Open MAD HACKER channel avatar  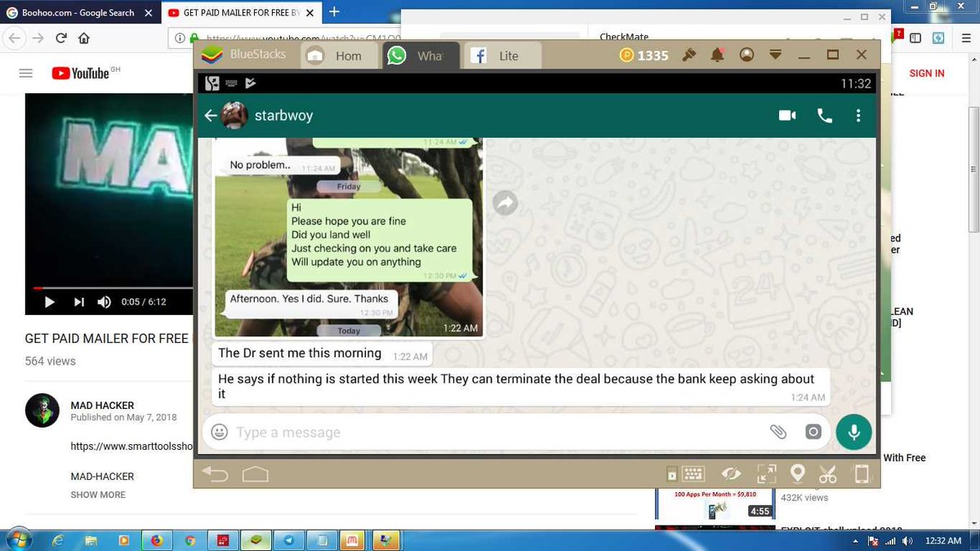[x=42, y=411]
